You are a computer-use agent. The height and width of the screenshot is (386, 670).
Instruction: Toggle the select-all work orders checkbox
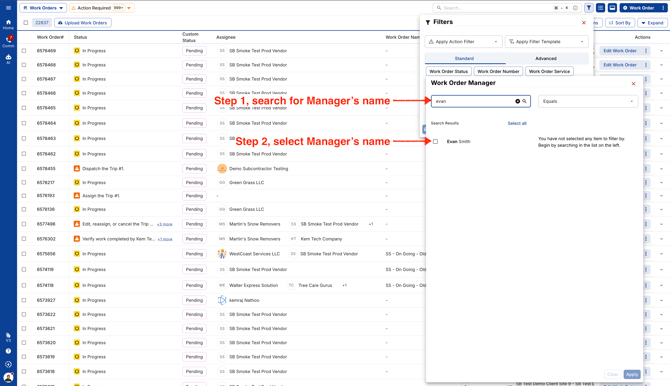(x=26, y=23)
